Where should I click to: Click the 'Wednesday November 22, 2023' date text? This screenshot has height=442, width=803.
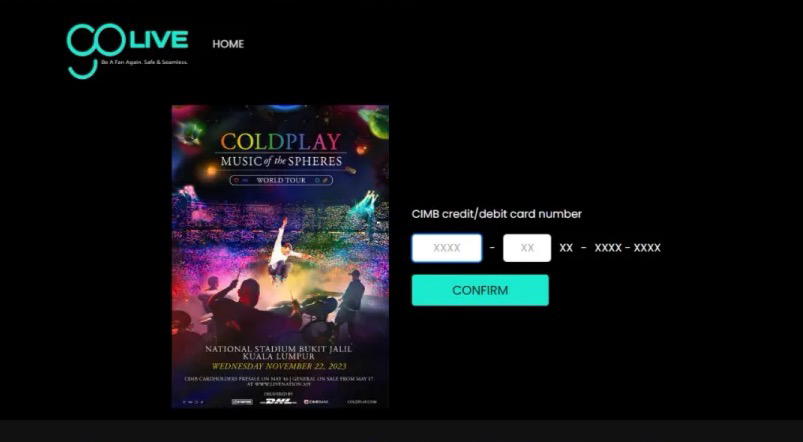click(x=279, y=366)
